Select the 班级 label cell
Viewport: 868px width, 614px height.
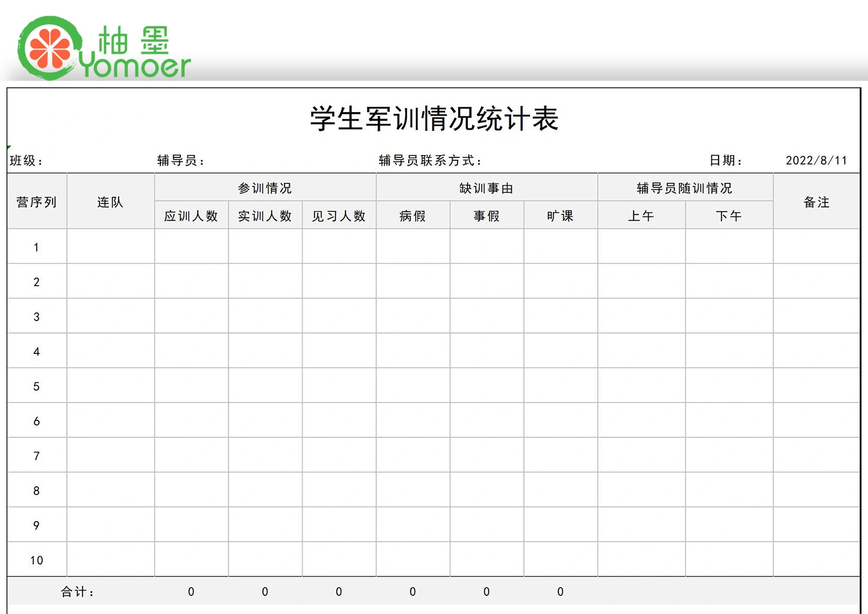(x=27, y=160)
